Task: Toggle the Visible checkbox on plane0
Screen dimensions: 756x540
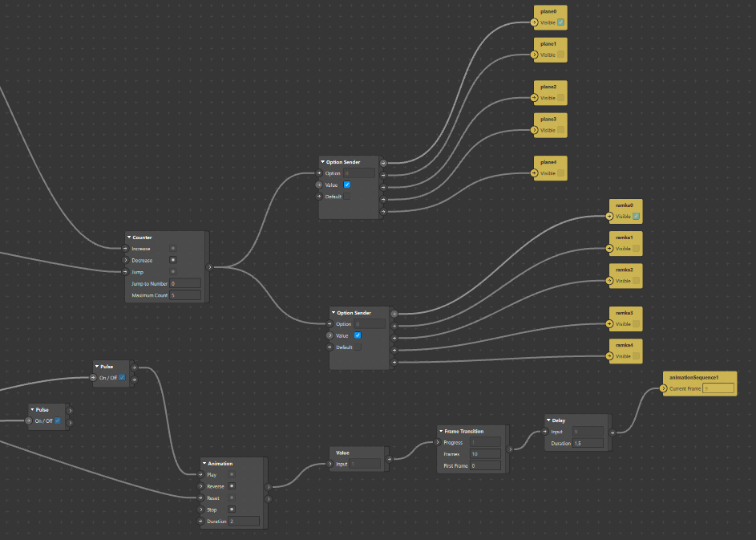Action: click(x=561, y=22)
